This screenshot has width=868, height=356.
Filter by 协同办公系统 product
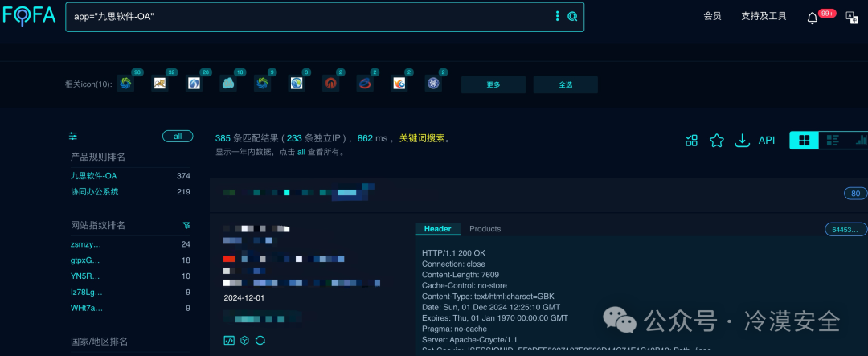(x=95, y=192)
